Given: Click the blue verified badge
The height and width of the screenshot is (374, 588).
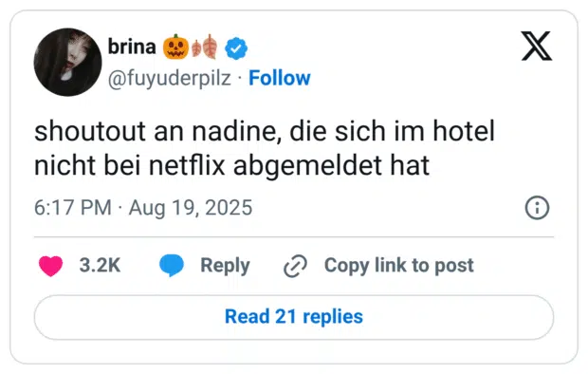Looking at the screenshot, I should [x=236, y=48].
